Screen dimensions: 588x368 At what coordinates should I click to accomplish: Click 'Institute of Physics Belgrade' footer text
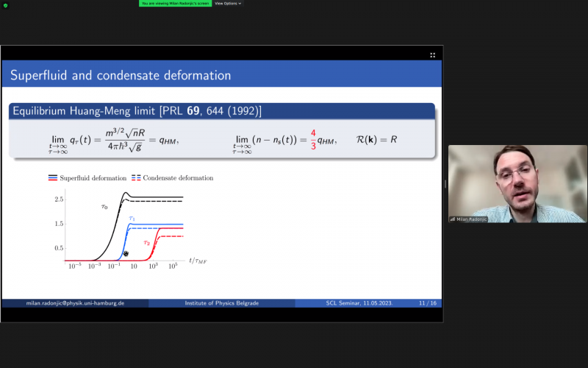(x=222, y=303)
